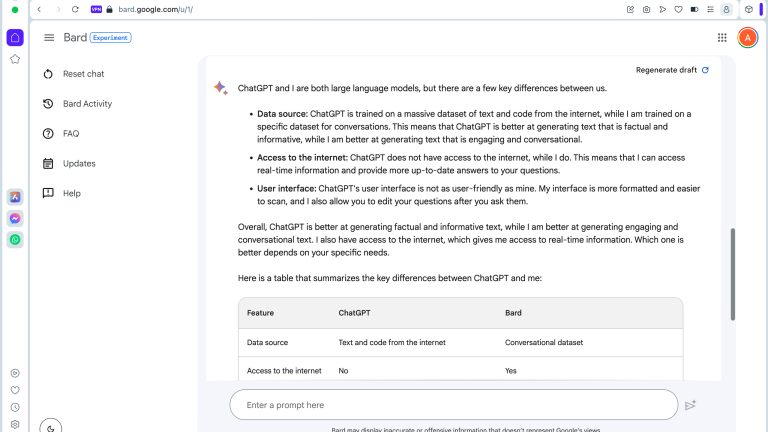Click the Help feedback icon
768x432 pixels.
tap(48, 193)
